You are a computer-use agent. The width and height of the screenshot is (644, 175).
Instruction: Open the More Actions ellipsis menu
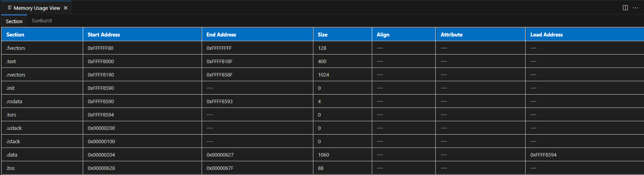click(635, 8)
